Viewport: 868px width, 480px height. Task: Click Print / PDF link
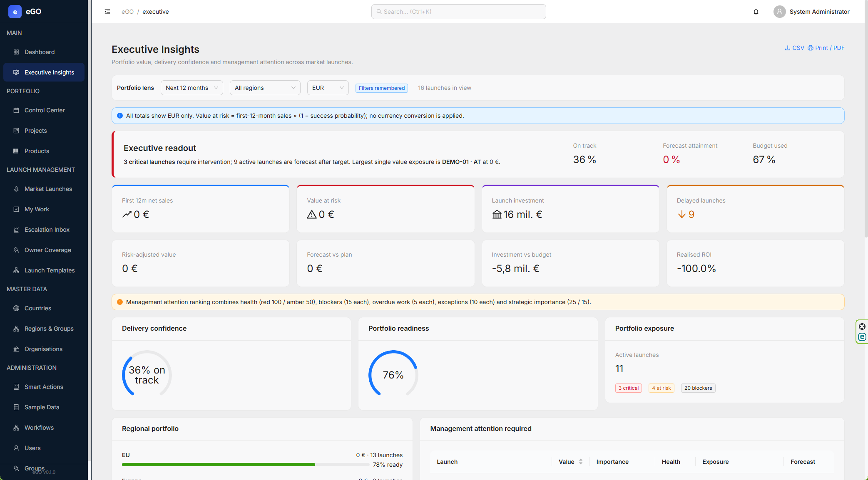(x=826, y=48)
